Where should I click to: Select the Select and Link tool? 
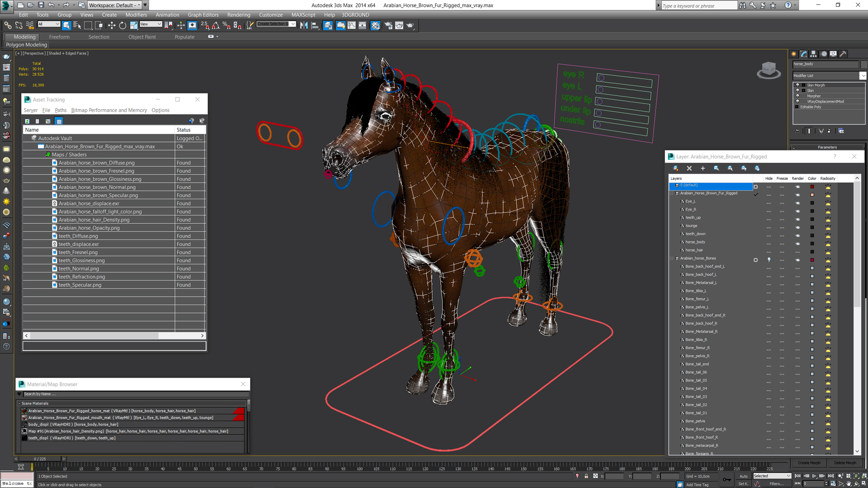pos(8,25)
